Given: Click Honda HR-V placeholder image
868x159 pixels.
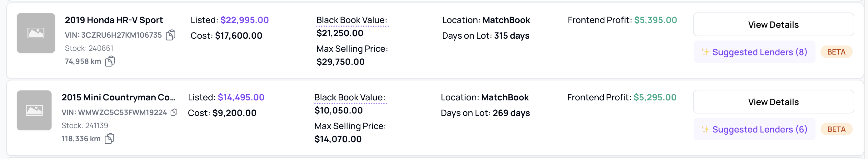Looking at the screenshot, I should (36, 33).
